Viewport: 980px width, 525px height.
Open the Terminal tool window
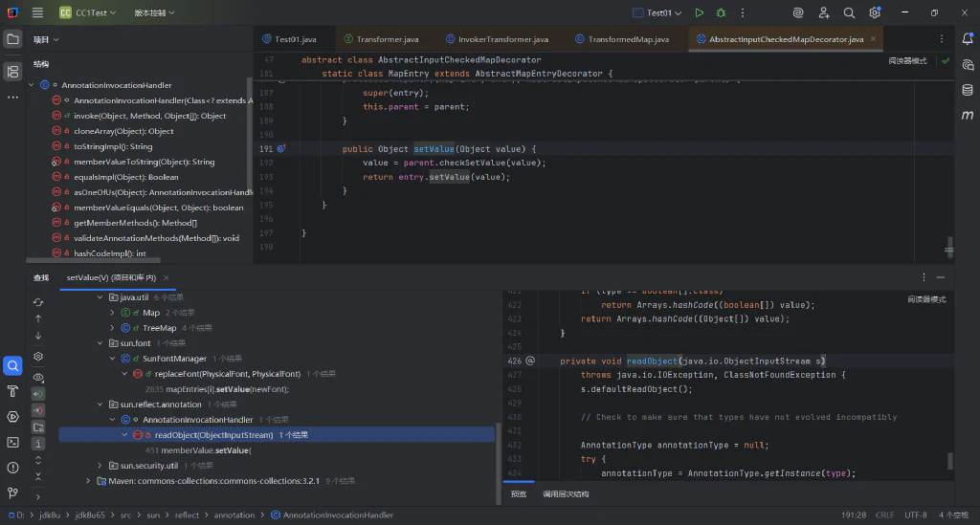[x=12, y=442]
